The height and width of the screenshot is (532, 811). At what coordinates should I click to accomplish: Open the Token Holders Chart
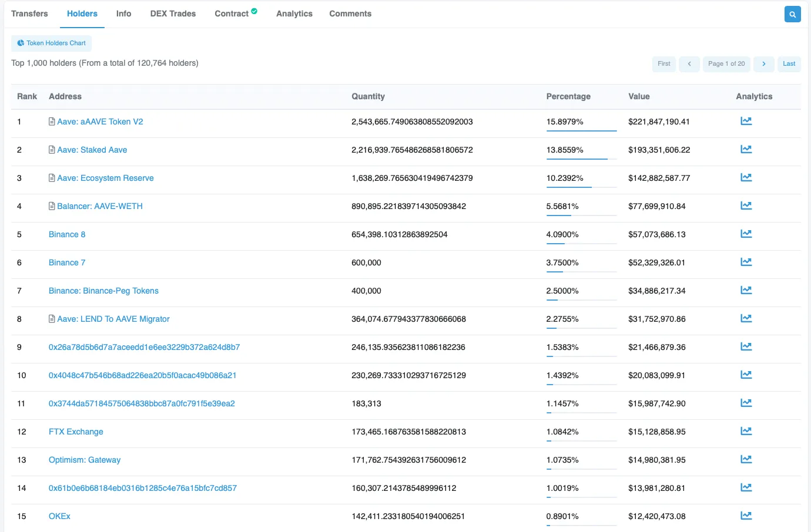point(52,43)
